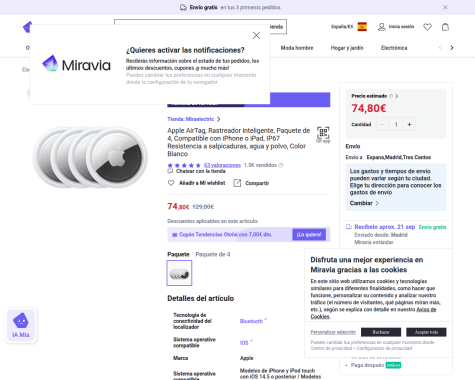Click the Inicia sesión link
Viewport: 475px width, 380px height.
(x=401, y=27)
